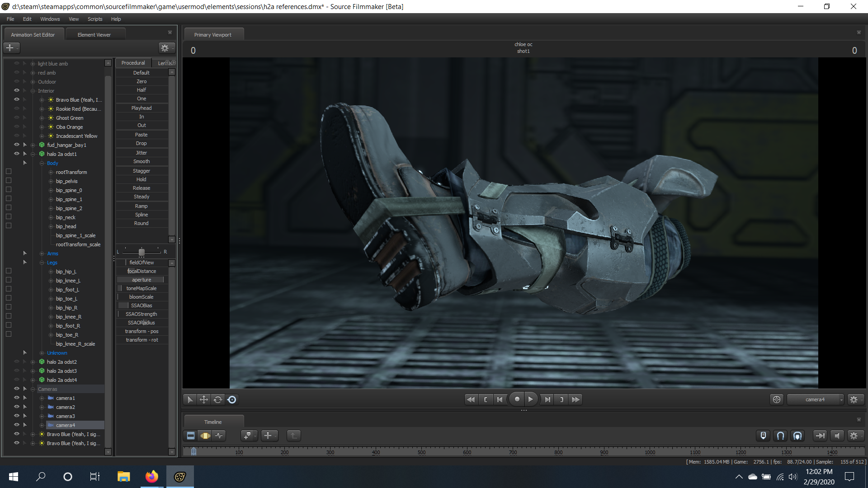868x488 pixels.
Task: Activate the rotation manipulator tool
Action: click(218, 399)
